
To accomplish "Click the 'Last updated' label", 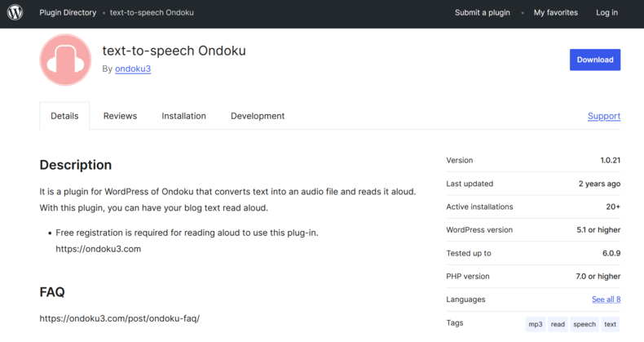I will coord(470,184).
